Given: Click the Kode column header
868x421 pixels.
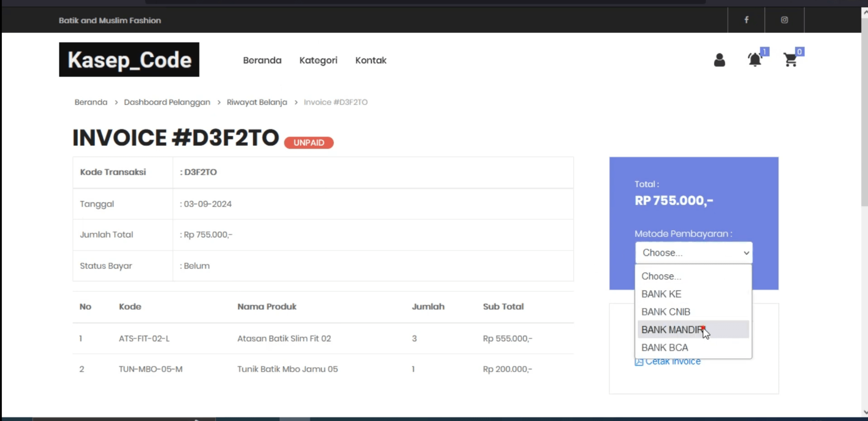Looking at the screenshot, I should (130, 306).
